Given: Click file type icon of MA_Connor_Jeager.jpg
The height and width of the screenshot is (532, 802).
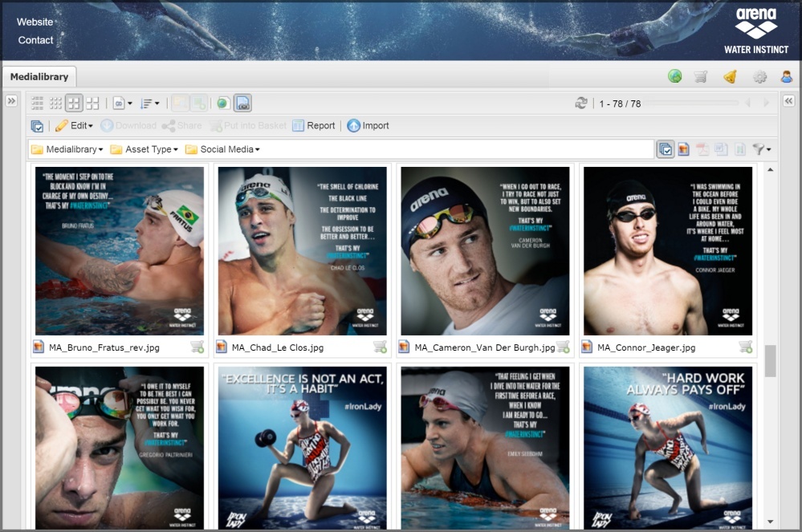Looking at the screenshot, I should click(586, 347).
